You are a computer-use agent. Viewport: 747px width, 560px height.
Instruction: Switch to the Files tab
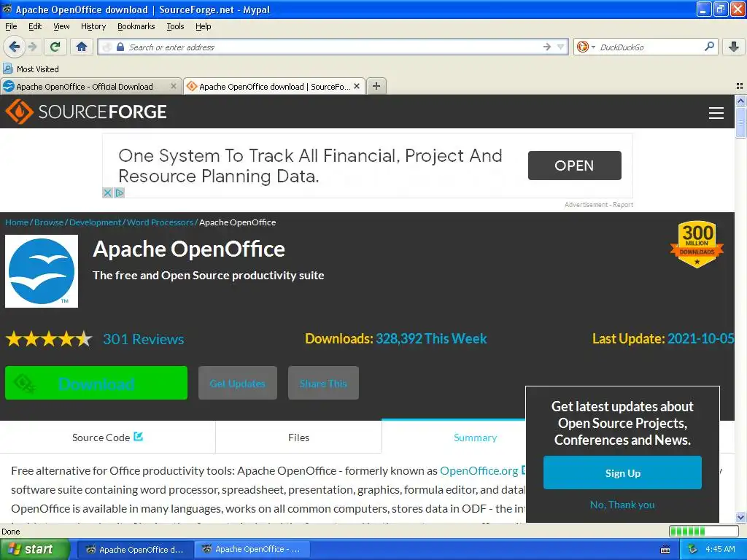(x=298, y=437)
